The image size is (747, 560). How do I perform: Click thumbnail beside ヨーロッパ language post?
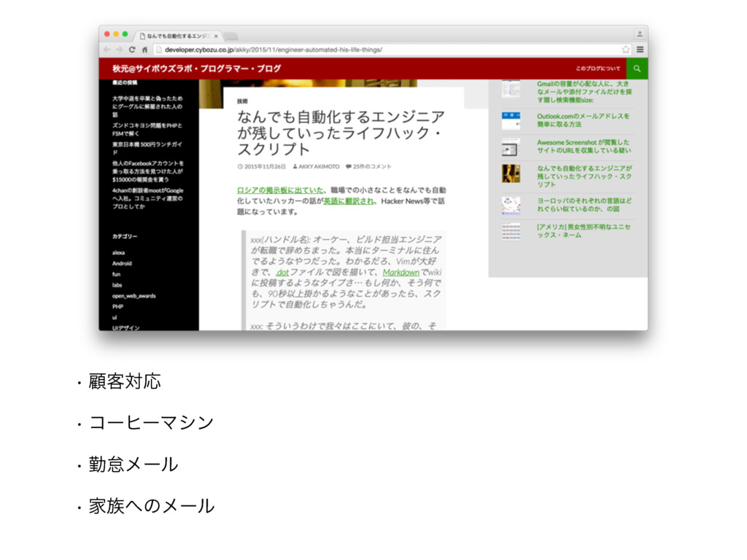pos(511,205)
